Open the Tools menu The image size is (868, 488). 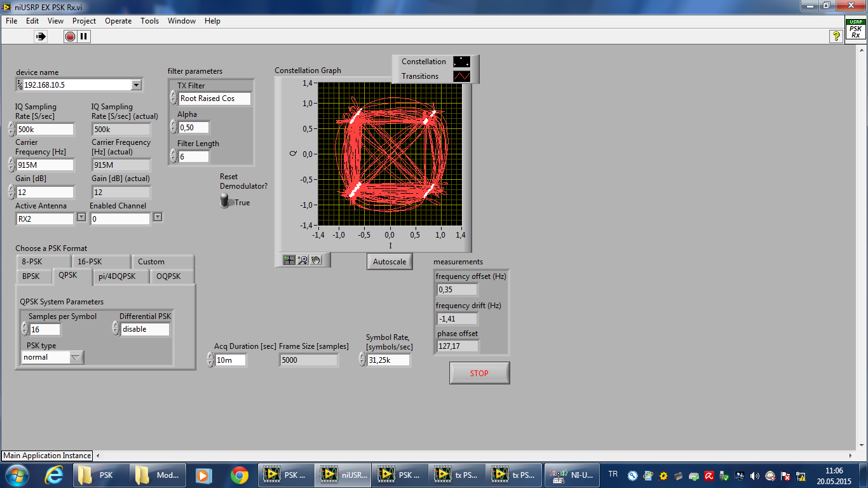150,21
